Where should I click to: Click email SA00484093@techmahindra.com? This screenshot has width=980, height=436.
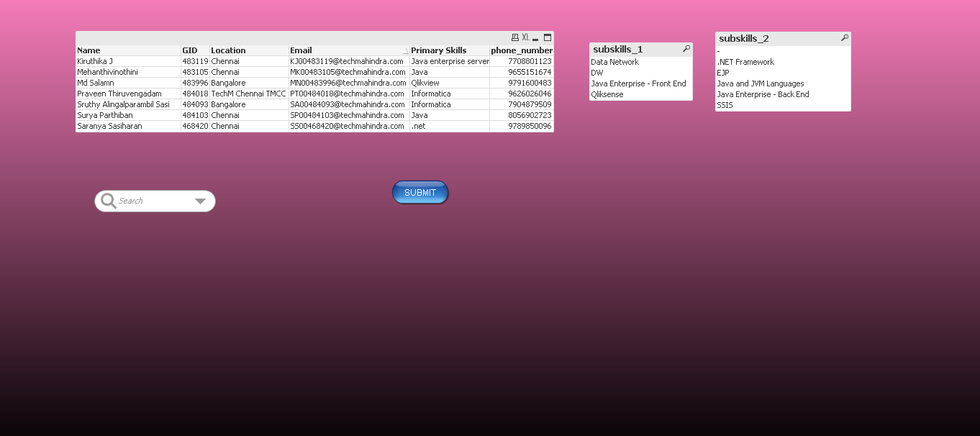click(349, 104)
